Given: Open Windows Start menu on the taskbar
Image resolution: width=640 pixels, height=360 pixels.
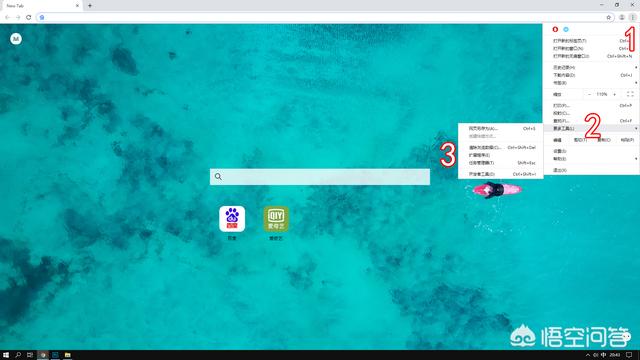Looking at the screenshot, I should coord(6,355).
